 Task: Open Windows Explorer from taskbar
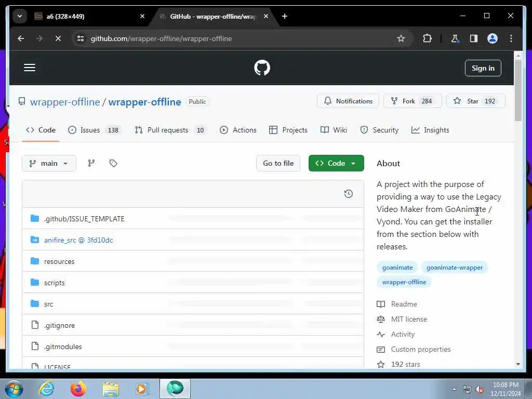(111, 389)
